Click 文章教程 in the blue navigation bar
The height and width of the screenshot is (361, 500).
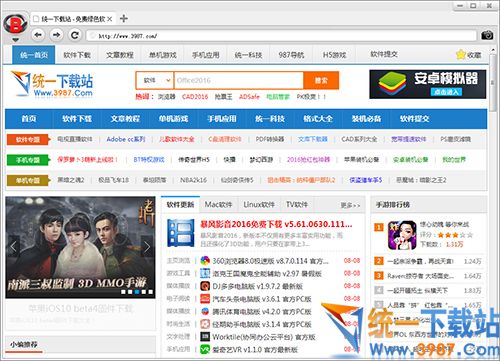coord(125,119)
